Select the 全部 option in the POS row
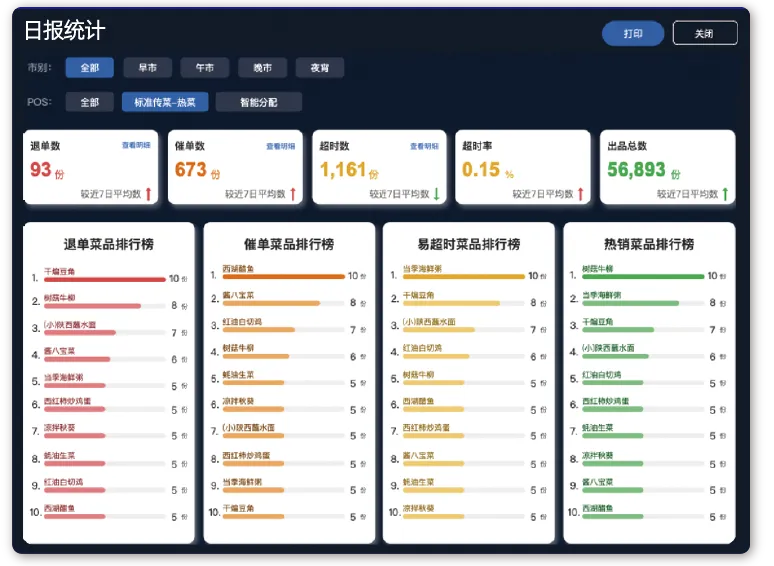 click(x=90, y=102)
